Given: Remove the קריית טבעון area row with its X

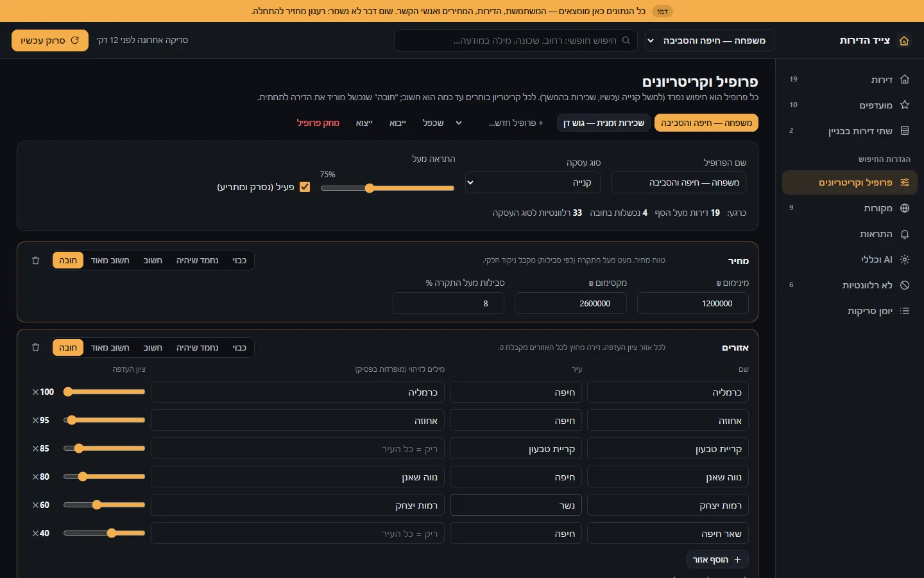Looking at the screenshot, I should click(36, 448).
